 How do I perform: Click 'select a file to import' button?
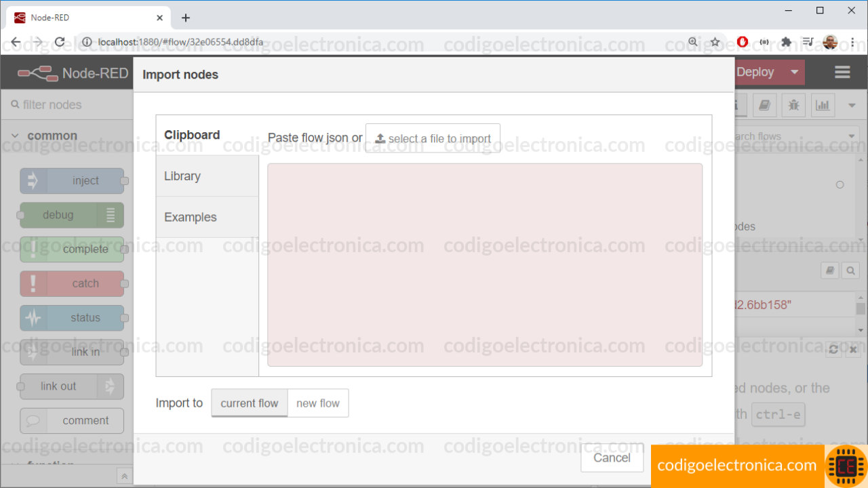click(x=433, y=138)
